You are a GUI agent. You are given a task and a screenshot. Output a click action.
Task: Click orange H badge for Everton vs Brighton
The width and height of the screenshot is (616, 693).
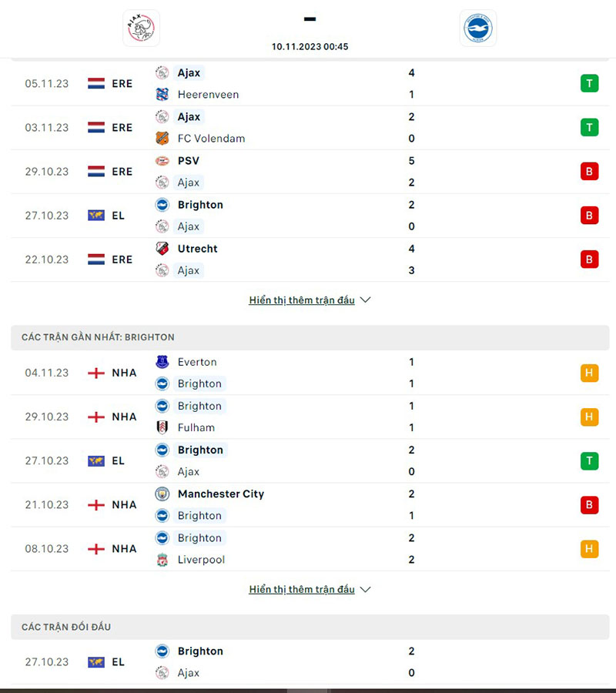589,373
